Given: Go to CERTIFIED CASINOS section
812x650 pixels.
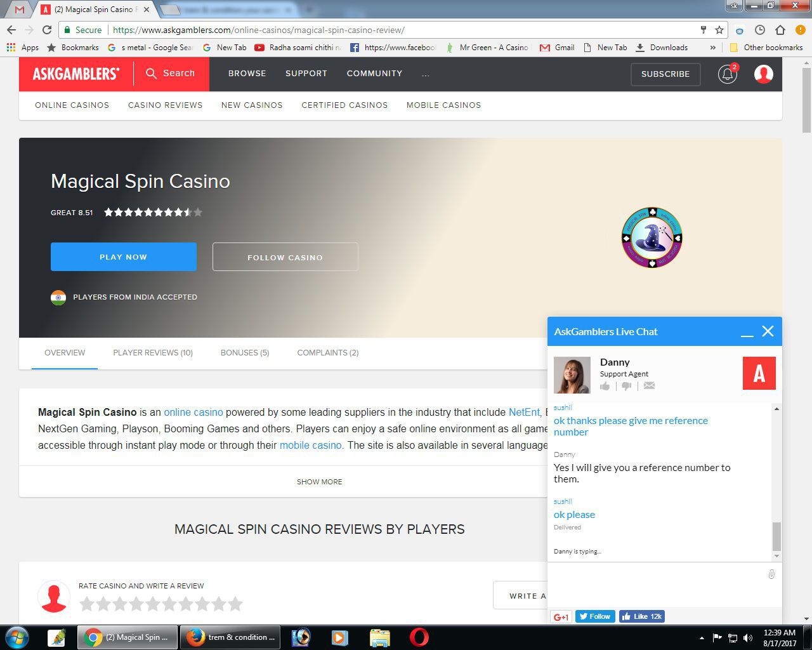Looking at the screenshot, I should click(x=344, y=105).
